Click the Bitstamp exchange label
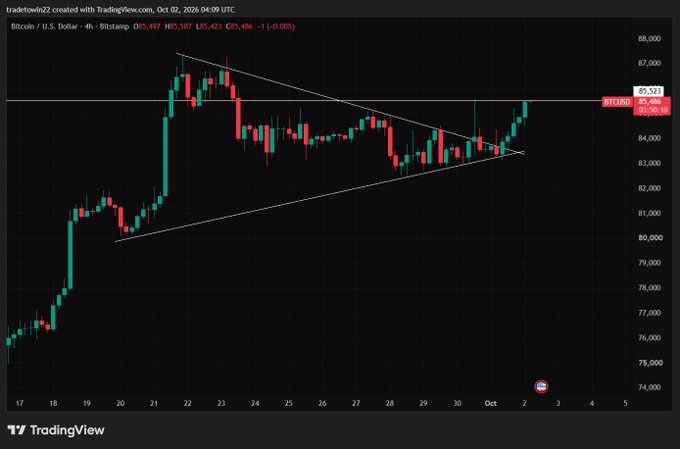 (x=114, y=26)
